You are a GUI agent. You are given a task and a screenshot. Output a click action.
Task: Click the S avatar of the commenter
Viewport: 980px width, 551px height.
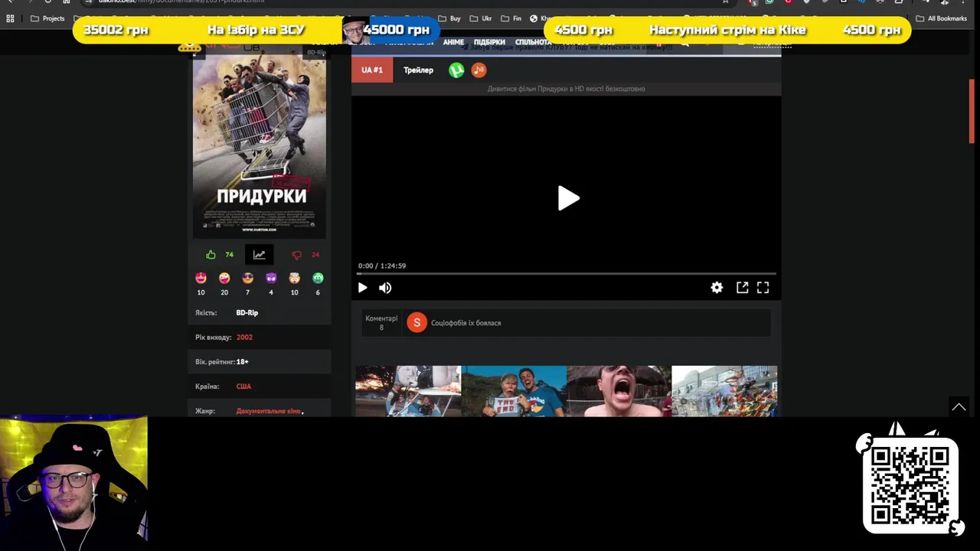(416, 323)
